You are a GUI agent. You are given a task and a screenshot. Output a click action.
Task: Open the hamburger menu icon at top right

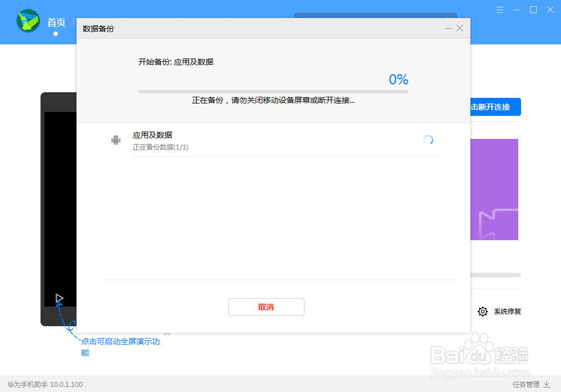(x=500, y=10)
